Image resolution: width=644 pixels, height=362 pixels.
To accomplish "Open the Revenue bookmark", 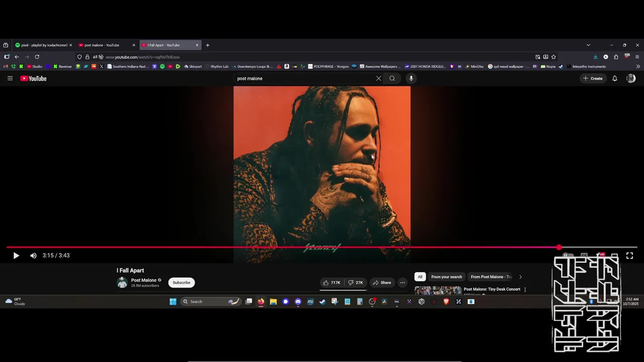I will click(62, 66).
